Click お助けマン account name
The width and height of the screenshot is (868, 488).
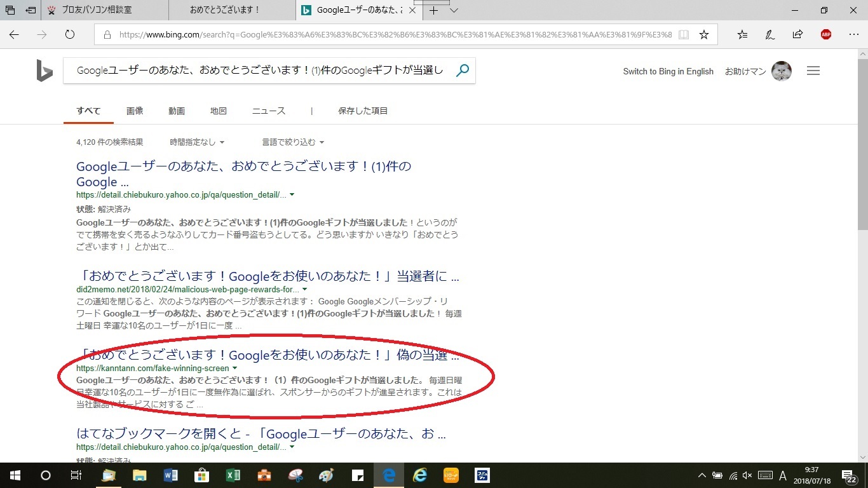click(745, 71)
